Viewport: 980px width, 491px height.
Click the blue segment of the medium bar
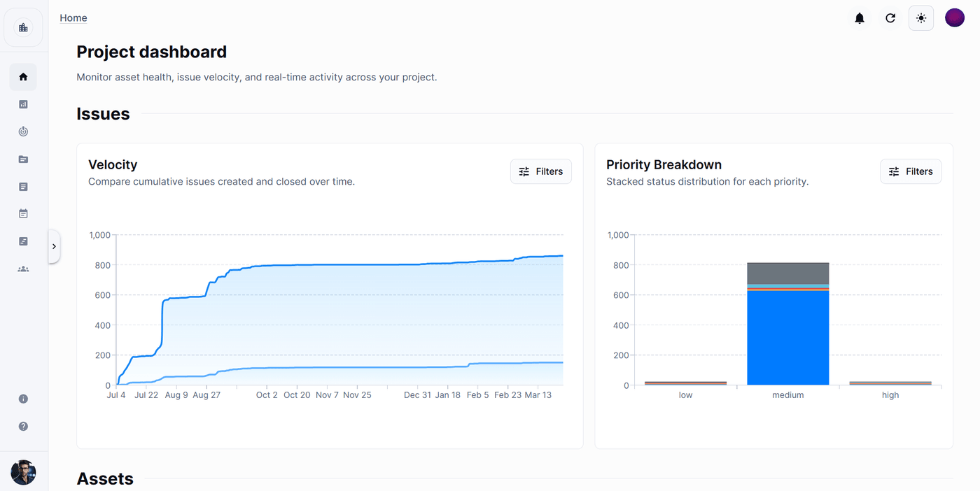788,338
